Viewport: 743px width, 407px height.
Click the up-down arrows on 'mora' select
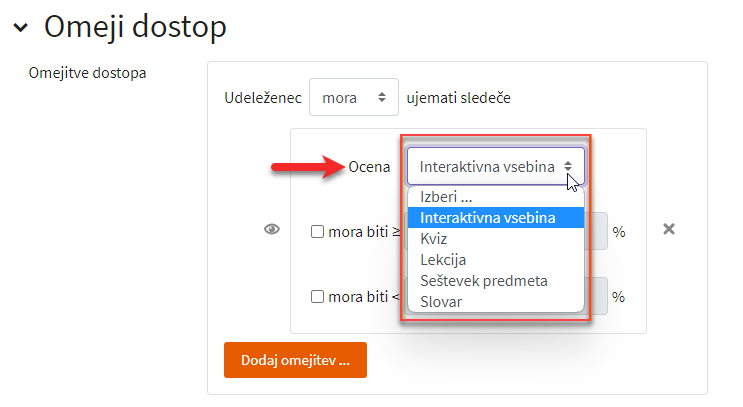[381, 97]
